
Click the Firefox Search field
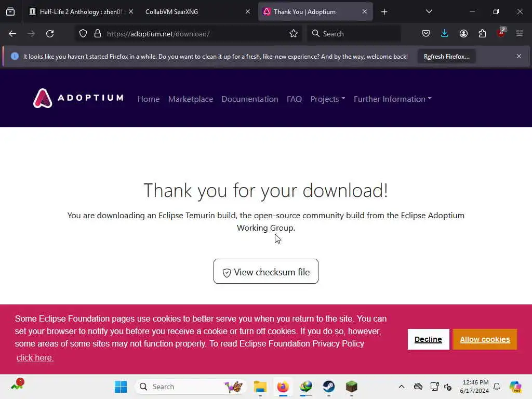[354, 34]
